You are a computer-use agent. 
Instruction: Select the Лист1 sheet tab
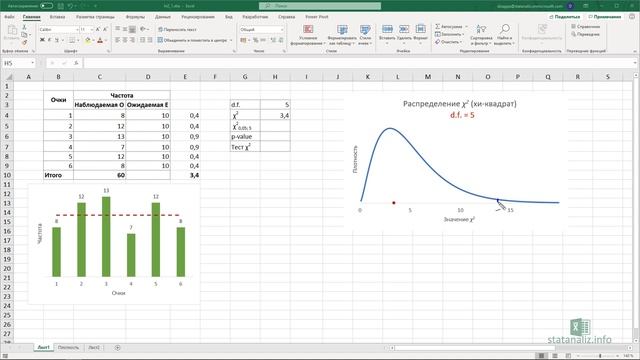tap(43, 347)
